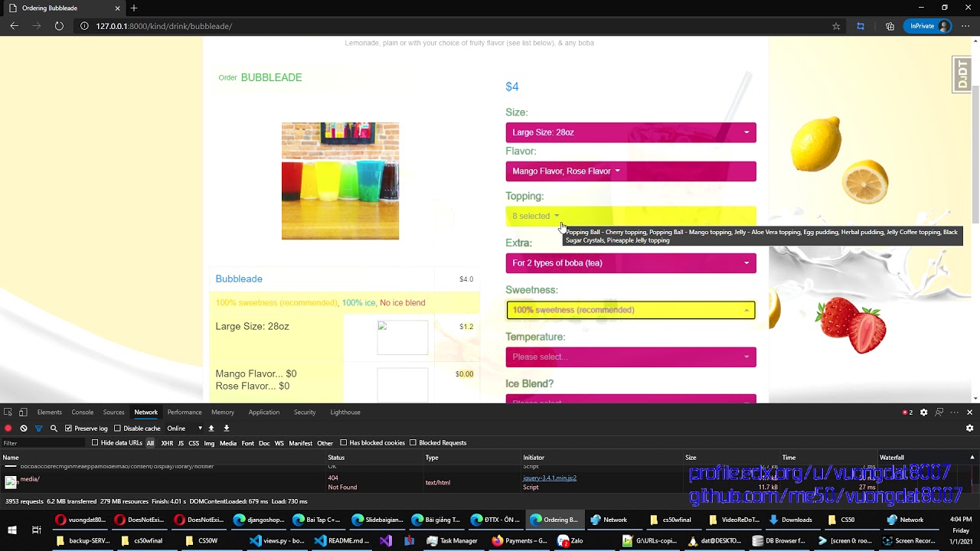Switch to the Console tab
The image size is (980, 551).
point(83,412)
